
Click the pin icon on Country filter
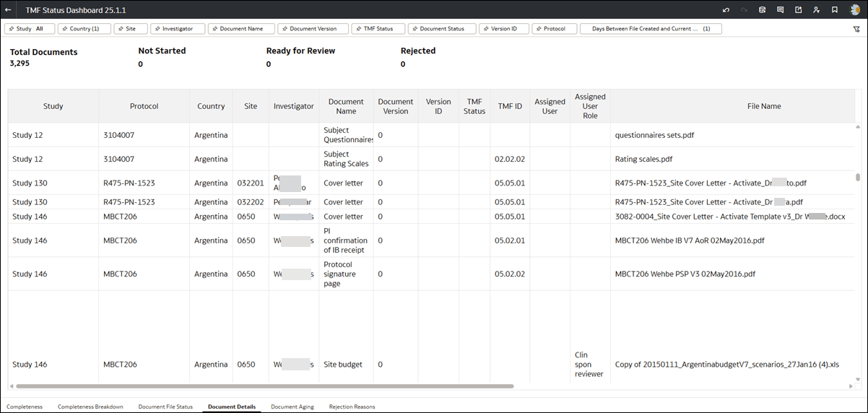(64, 29)
